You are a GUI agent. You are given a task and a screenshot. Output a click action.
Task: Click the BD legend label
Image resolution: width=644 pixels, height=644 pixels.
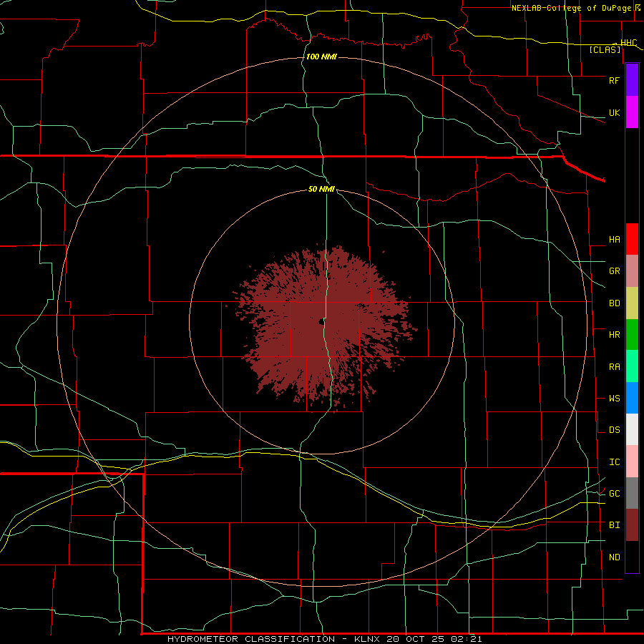click(614, 303)
